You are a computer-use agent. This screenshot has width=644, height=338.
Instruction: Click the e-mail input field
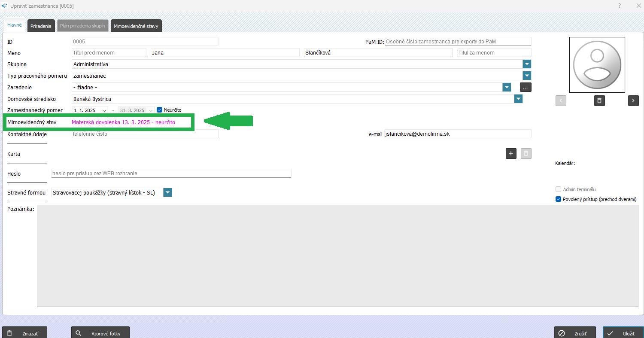pyautogui.click(x=458, y=134)
